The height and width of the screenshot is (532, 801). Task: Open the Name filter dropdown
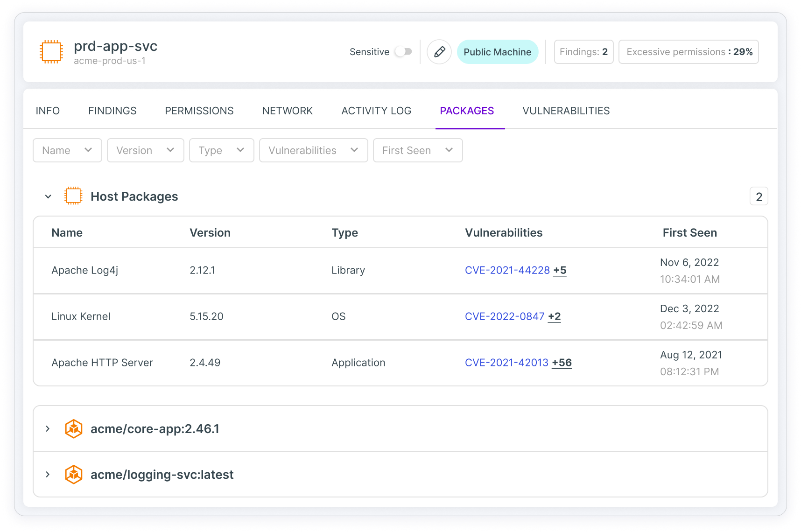click(67, 150)
